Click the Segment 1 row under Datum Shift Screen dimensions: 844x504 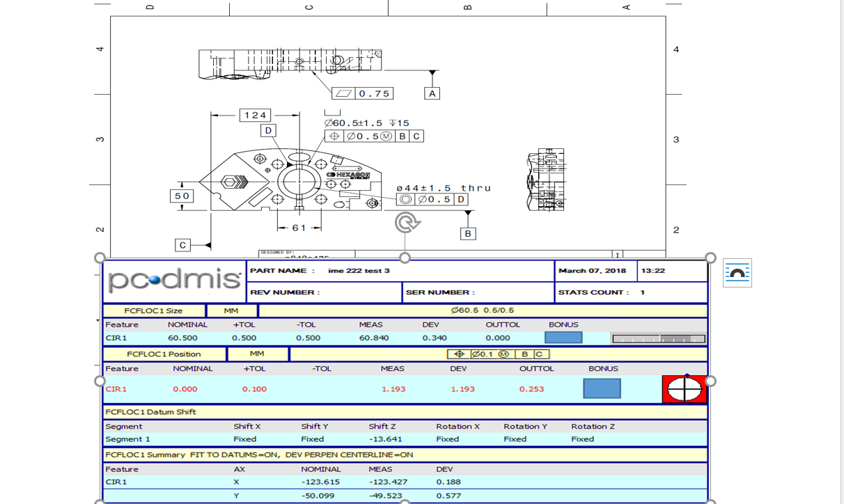tap(209, 439)
